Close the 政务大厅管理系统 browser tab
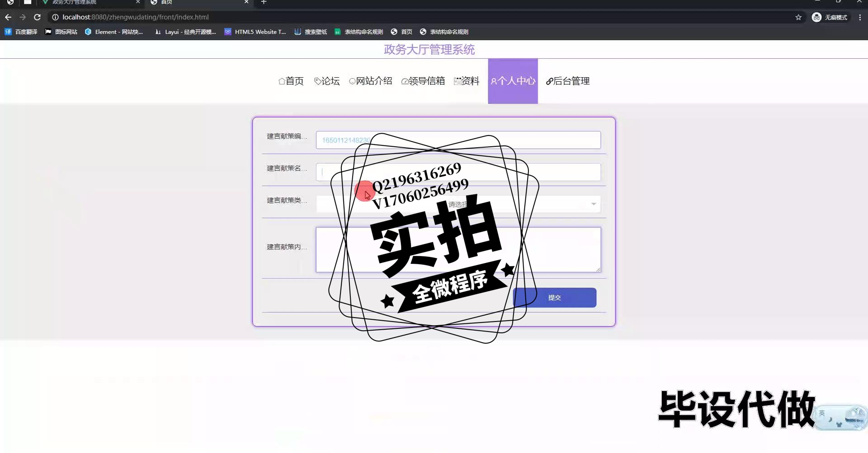The width and height of the screenshot is (868, 453). click(138, 2)
